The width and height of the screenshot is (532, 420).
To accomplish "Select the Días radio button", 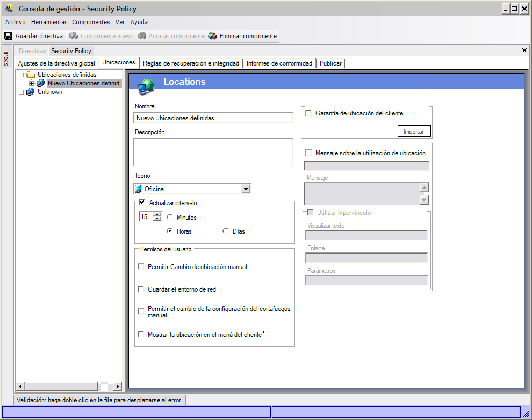I will pos(225,230).
